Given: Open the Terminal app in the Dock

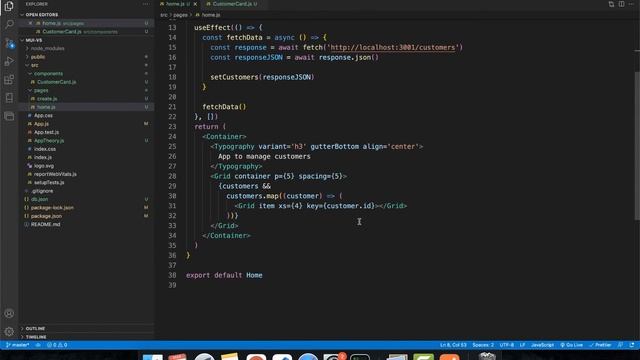Looking at the screenshot, I should click(360, 357).
